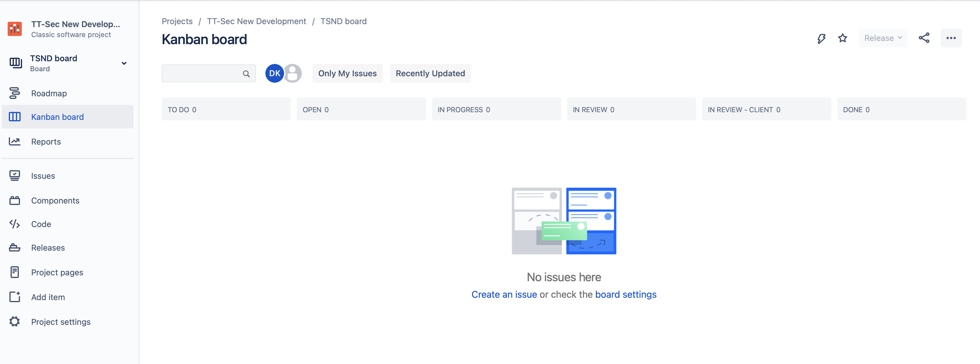980x364 pixels.
Task: Click the DK user avatar filter
Action: [x=274, y=73]
